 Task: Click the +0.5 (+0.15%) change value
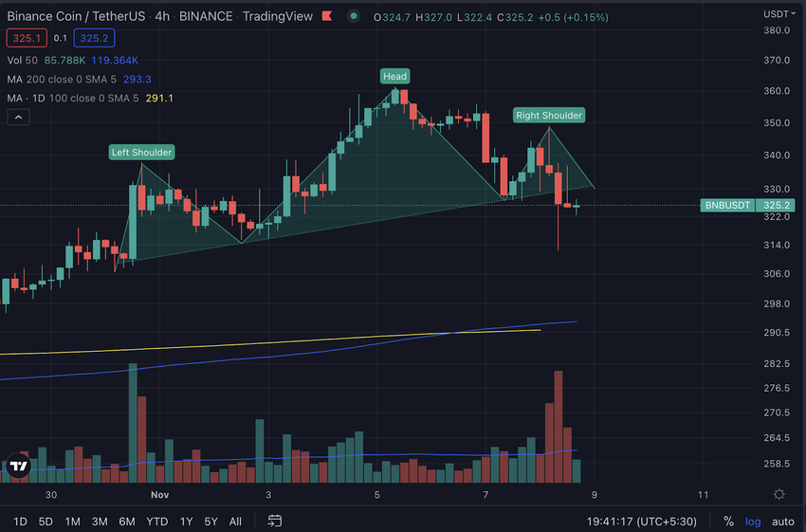(573, 17)
